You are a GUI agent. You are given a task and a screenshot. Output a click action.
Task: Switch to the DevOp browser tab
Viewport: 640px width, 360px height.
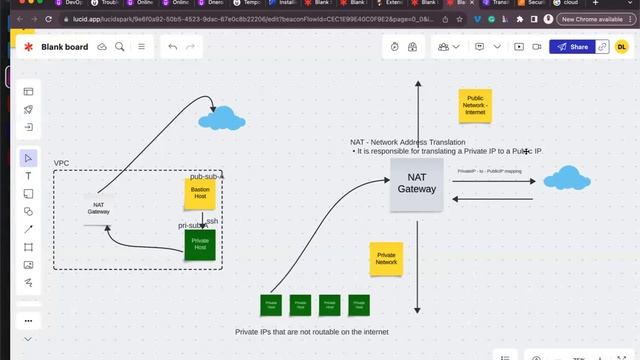[69, 2]
